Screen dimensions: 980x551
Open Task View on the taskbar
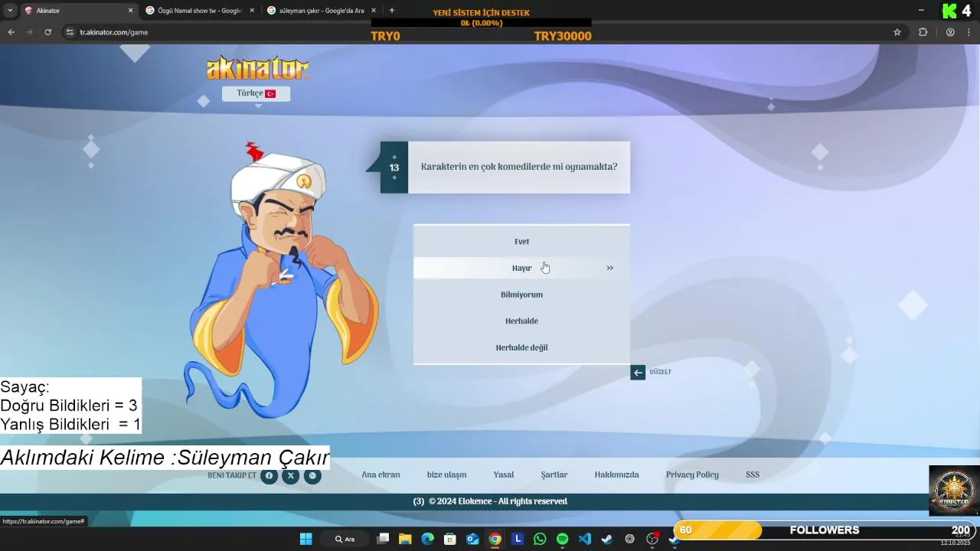pos(383,539)
